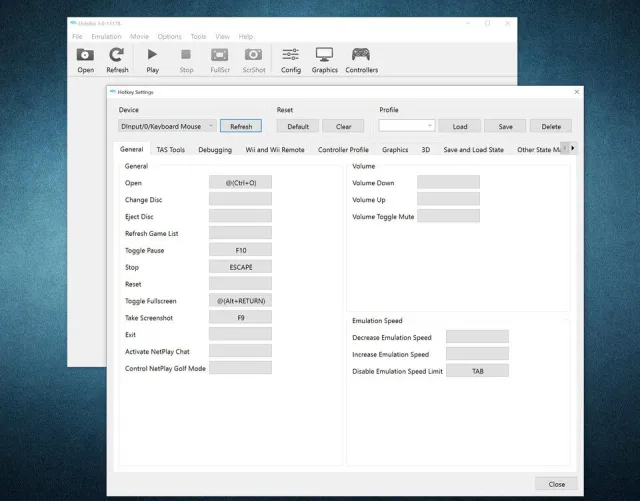Click the Eject Disc hotkey field
Viewport: 640px width, 501px height.
click(x=240, y=216)
